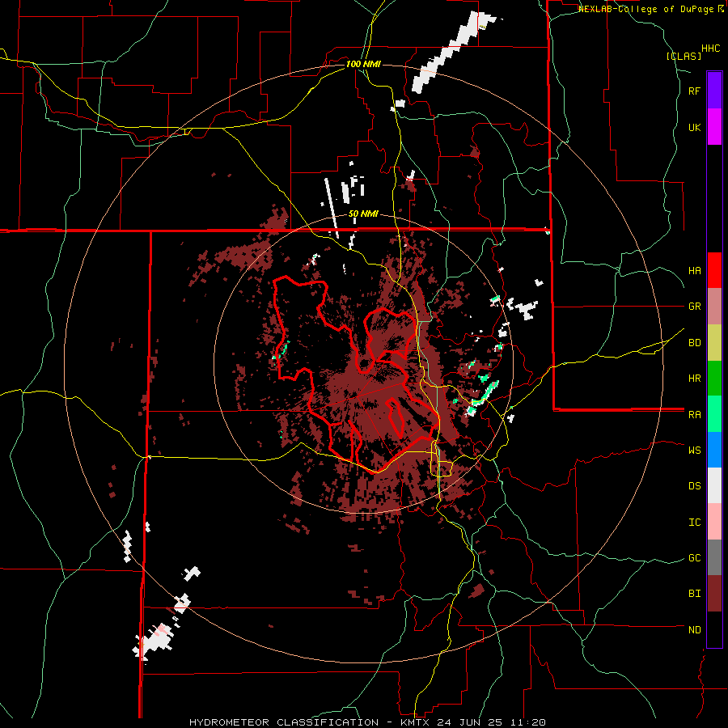Click the GC gray legend swatch
Viewport: 728px width, 728px height.
[x=714, y=557]
